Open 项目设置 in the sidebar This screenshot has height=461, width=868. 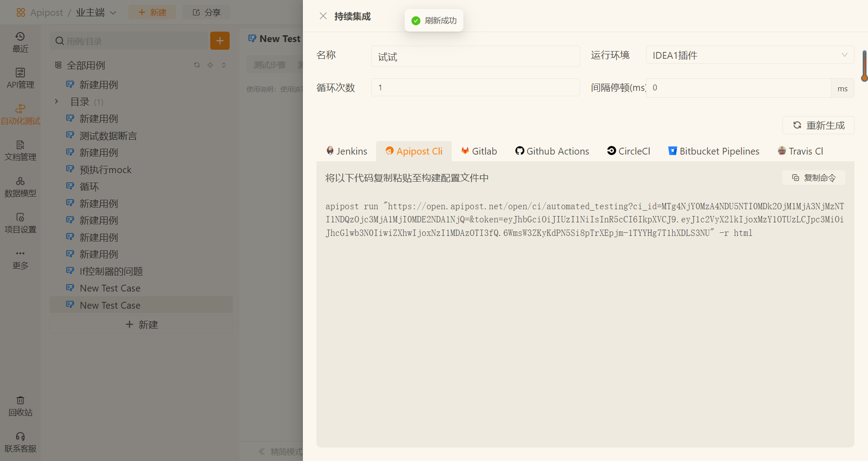tap(20, 223)
